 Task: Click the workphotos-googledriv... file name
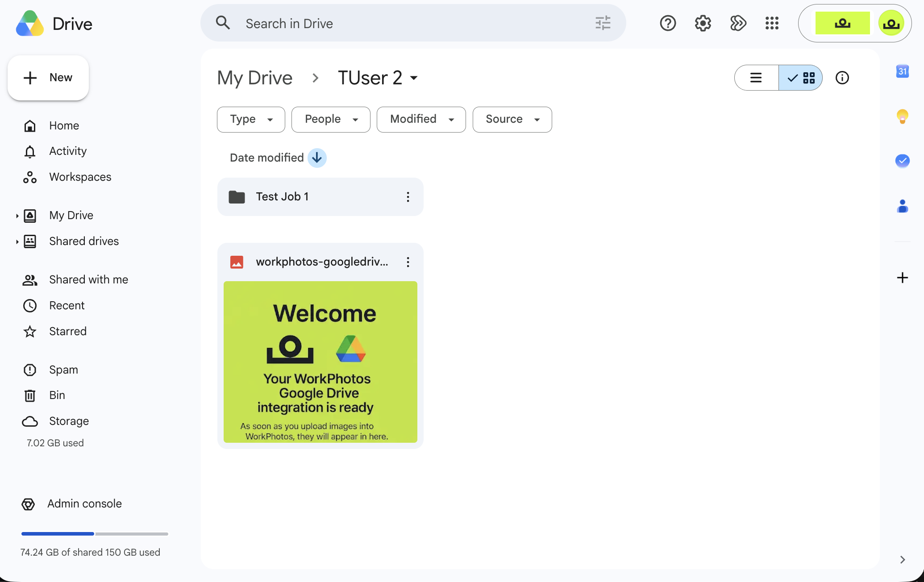tap(322, 262)
